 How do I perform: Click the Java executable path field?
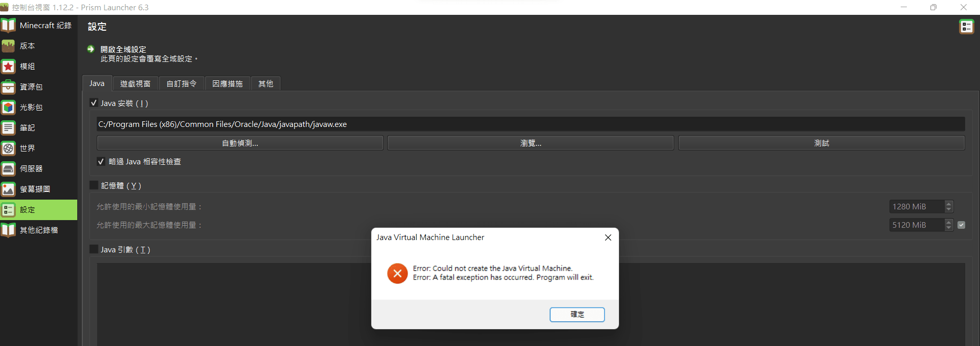click(x=530, y=124)
